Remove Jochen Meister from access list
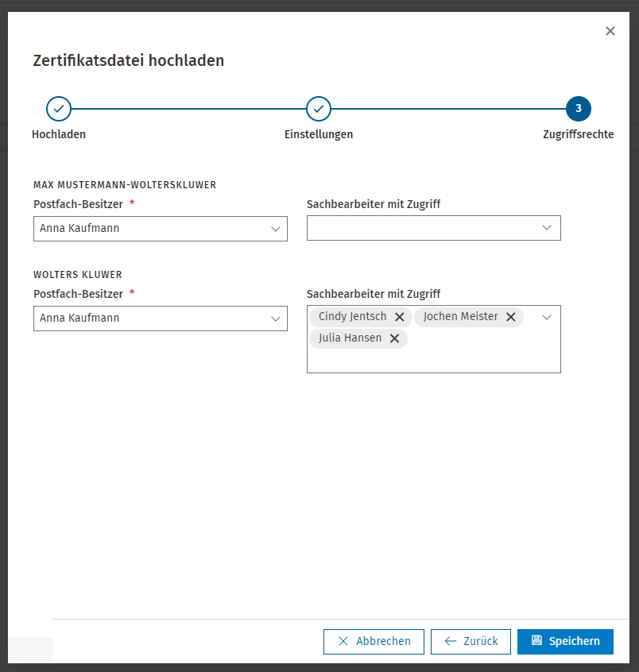 coord(510,317)
